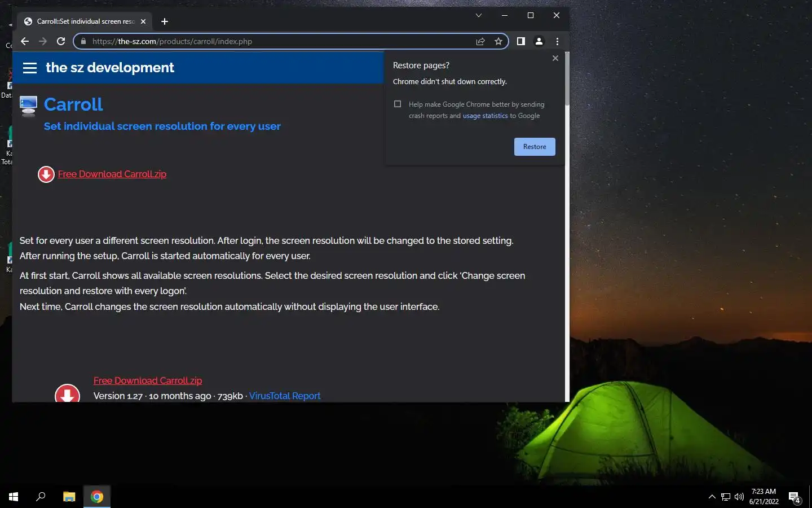Click the red download arrow icon near top
Image resolution: width=812 pixels, height=508 pixels.
coord(46,174)
